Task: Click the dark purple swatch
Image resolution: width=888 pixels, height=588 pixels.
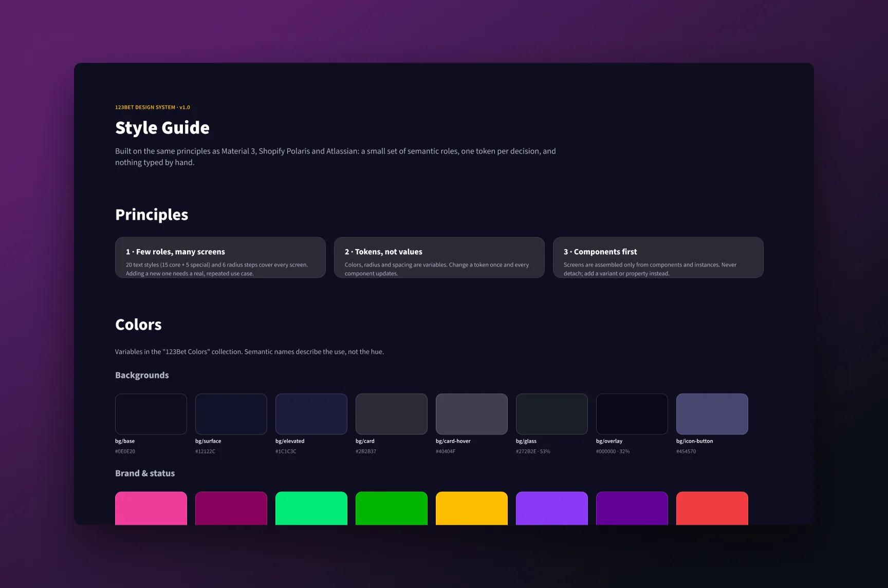Action: (632, 508)
